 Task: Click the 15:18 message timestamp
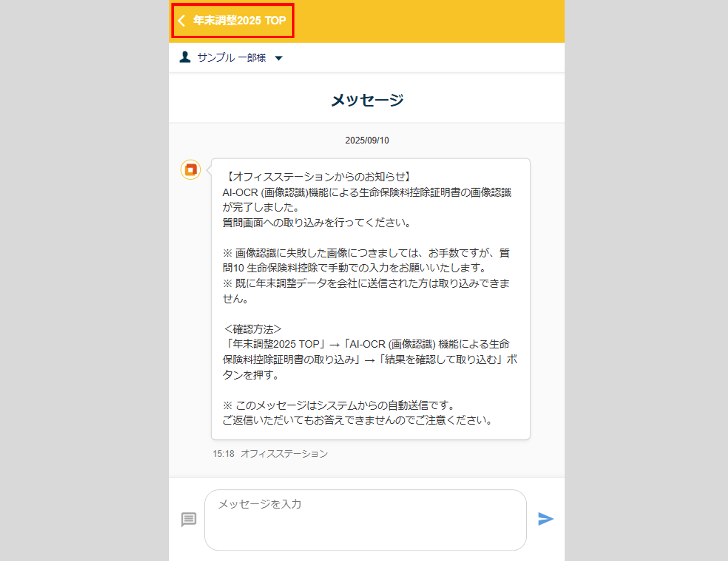click(x=223, y=454)
